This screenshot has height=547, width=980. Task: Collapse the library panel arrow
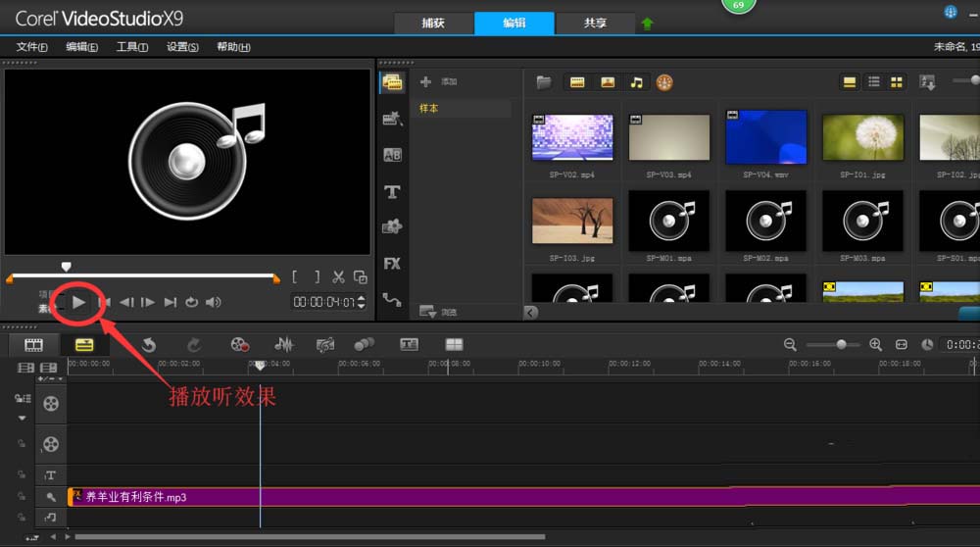(x=530, y=313)
